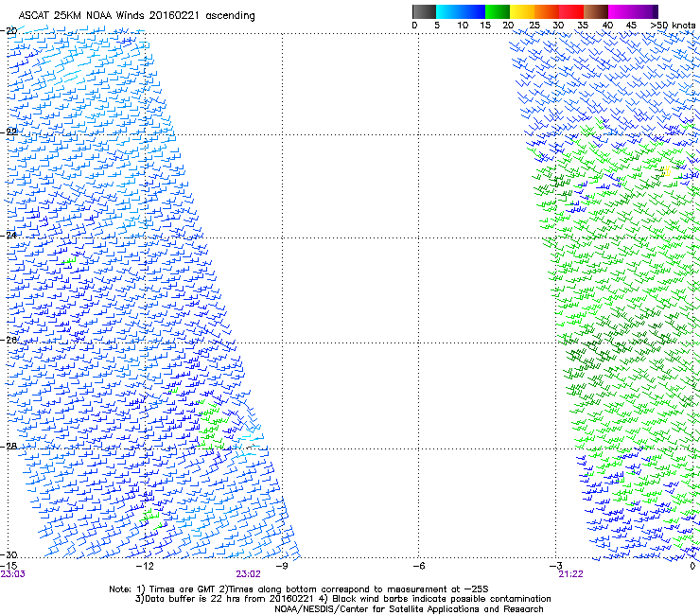Click the latitude label '-22'
Image resolution: width=700 pixels, height=615 pixels.
(9, 132)
